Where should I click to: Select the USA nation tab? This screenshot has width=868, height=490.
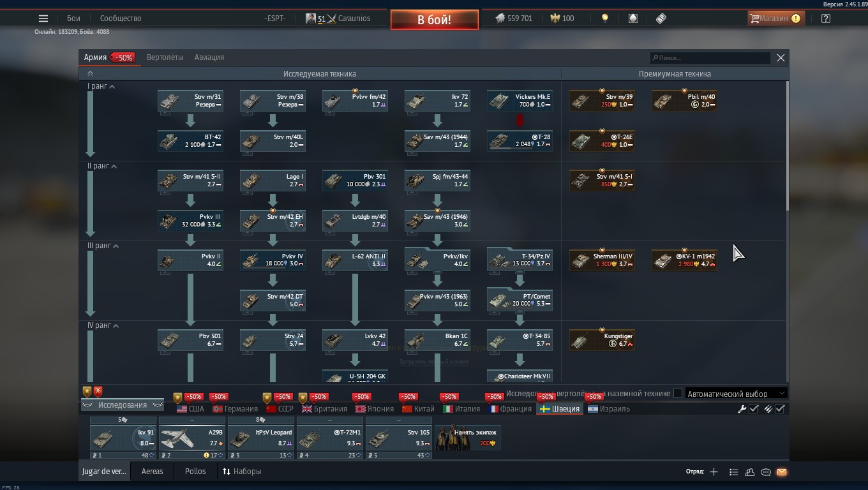190,409
